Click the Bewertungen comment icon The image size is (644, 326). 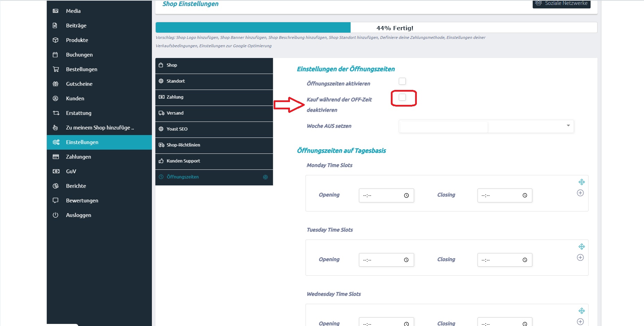pos(55,200)
